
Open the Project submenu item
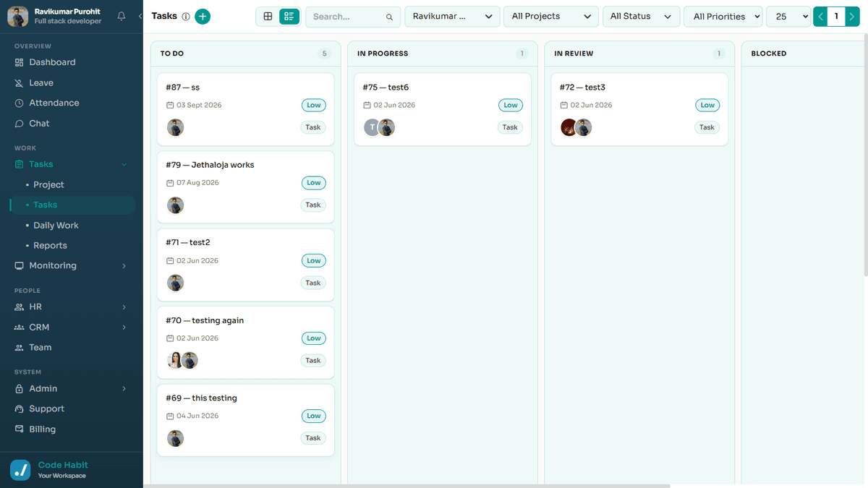pyautogui.click(x=48, y=185)
